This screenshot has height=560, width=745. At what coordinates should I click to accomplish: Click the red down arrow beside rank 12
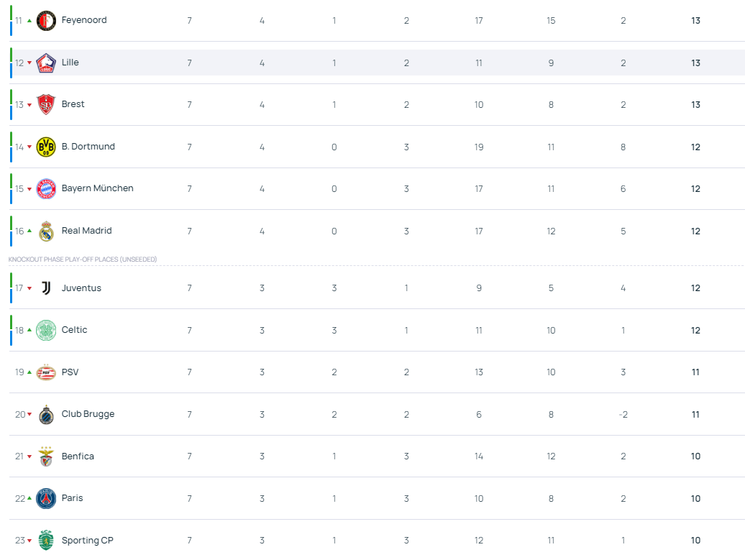[x=29, y=63]
